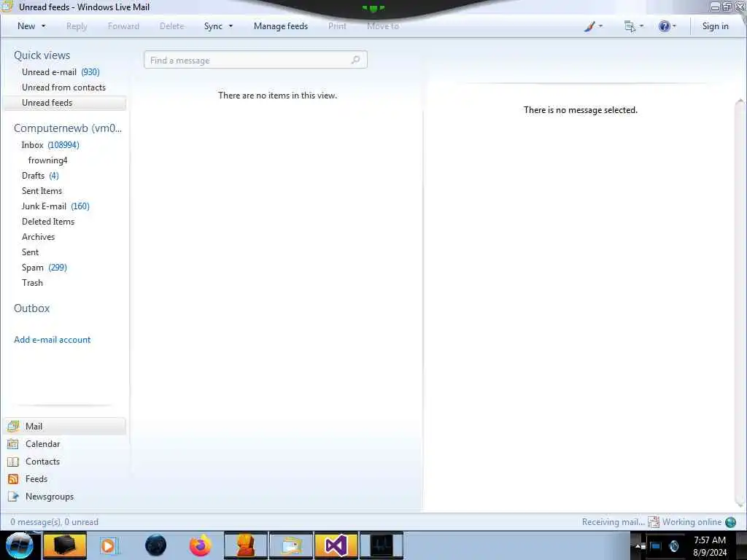This screenshot has width=747, height=560.
Task: Click the Sign in button
Action: 715,26
